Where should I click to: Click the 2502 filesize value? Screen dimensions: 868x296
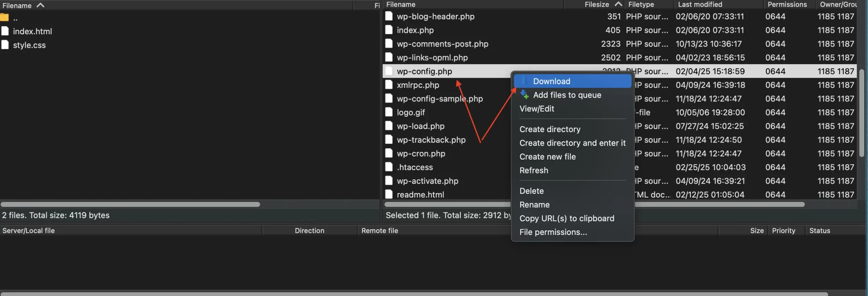tap(611, 57)
